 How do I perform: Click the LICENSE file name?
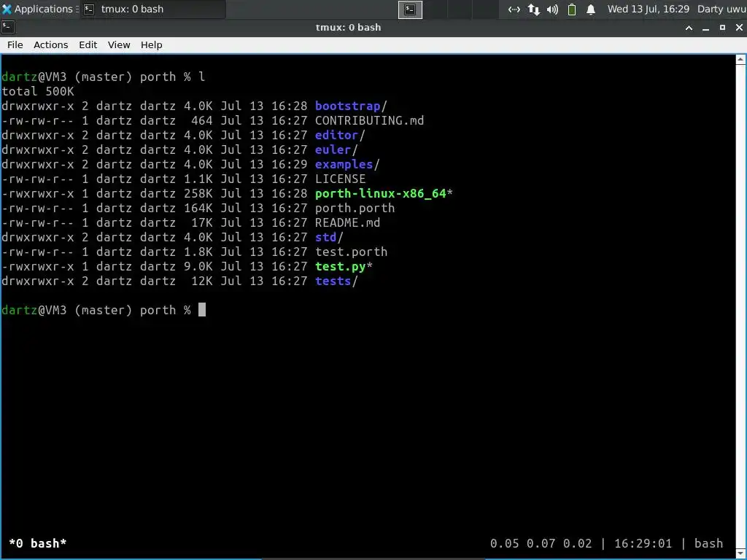[x=340, y=179]
